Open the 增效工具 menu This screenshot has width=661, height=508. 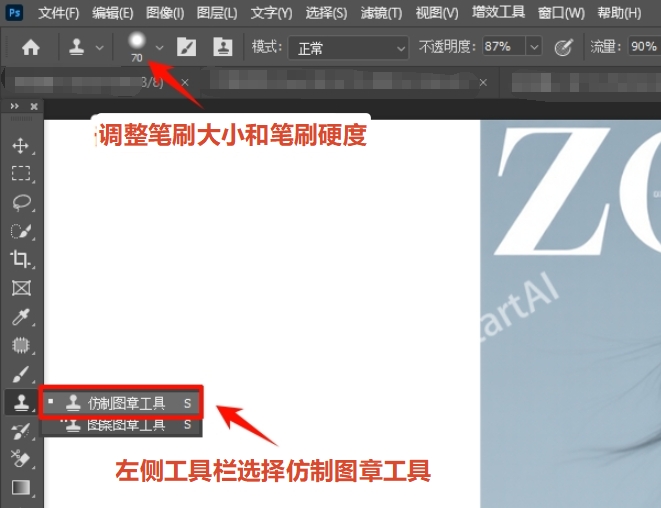point(498,12)
